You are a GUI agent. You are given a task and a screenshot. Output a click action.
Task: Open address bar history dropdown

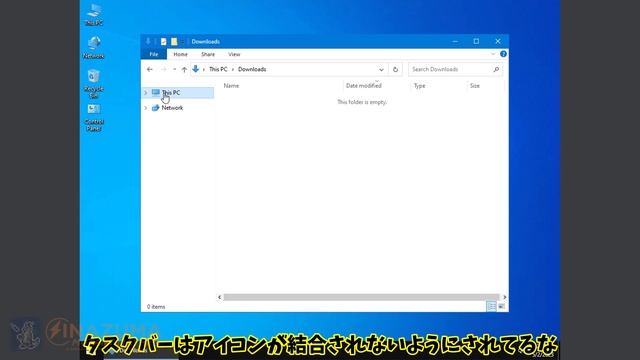pos(381,69)
